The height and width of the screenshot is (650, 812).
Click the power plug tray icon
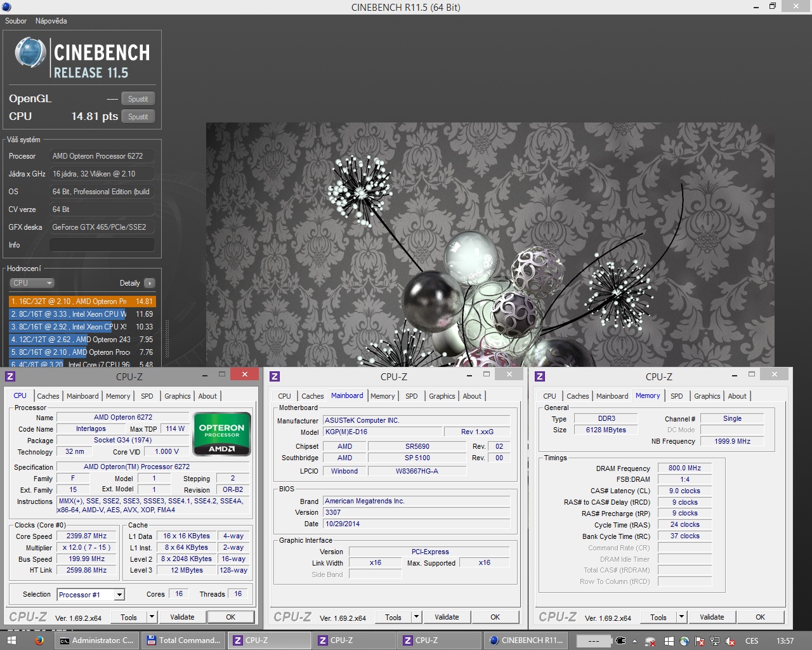pos(620,641)
